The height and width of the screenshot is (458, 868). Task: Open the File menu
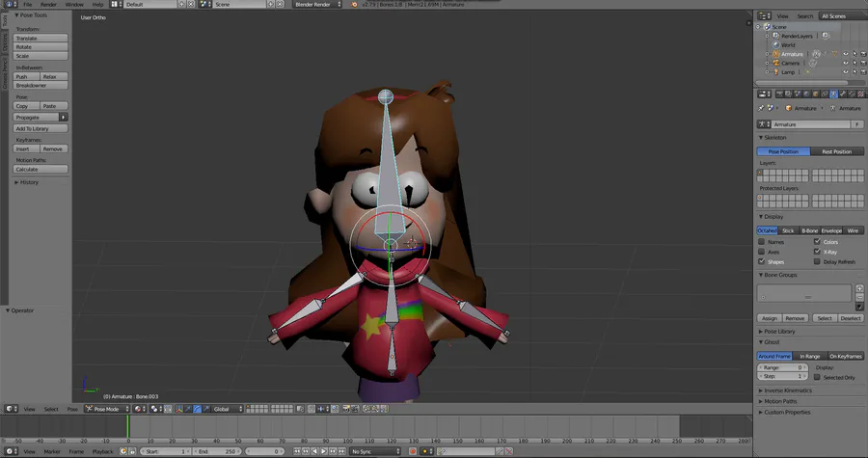coord(27,5)
